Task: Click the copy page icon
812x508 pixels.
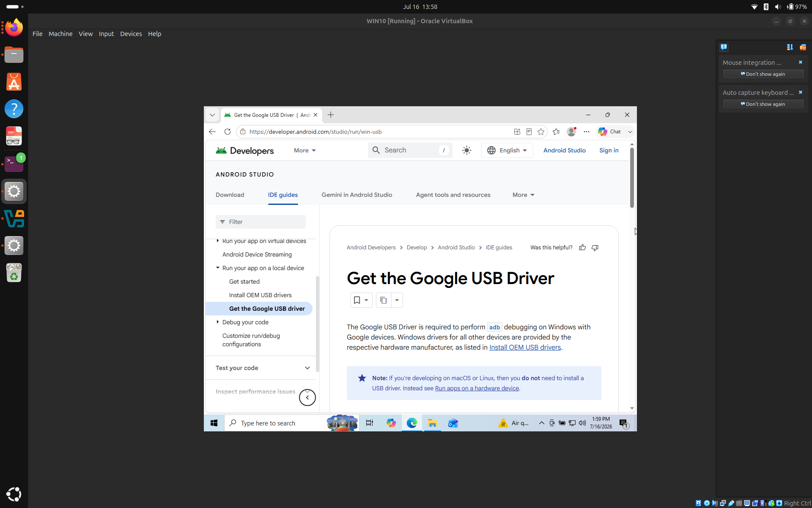Action: (x=384, y=300)
